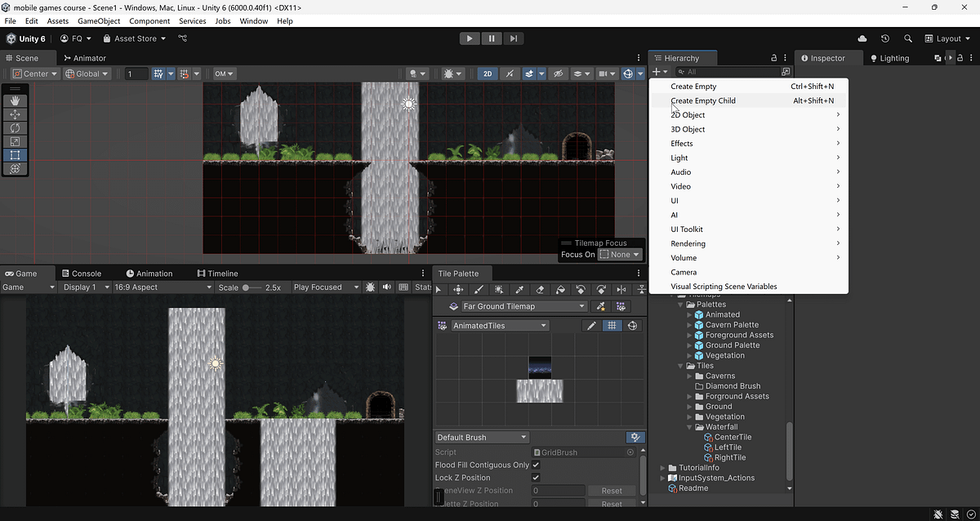This screenshot has width=980, height=521.
Task: Toggle 2D view mode in Scene toolbar
Action: coord(487,73)
